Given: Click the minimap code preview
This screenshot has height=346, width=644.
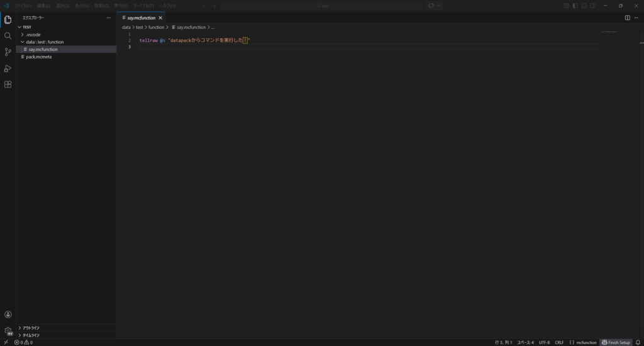Looking at the screenshot, I should [609, 31].
